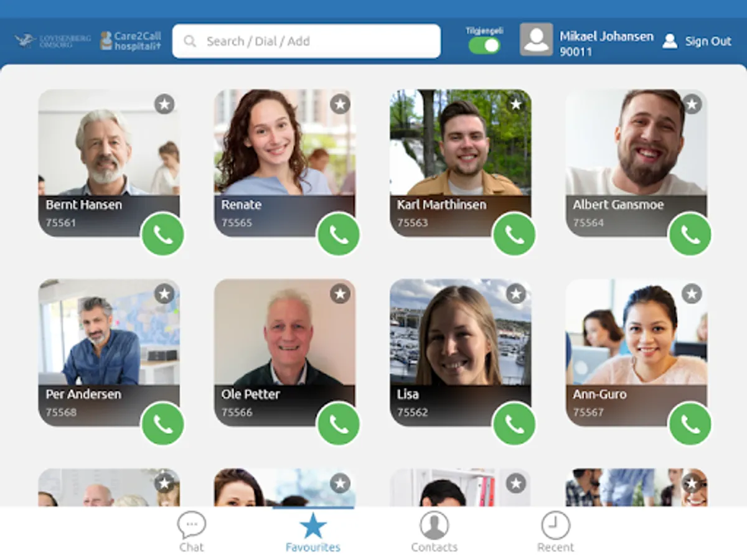Toggle favourite star on Per Andersen card
This screenshot has height=560, width=747.
click(x=164, y=294)
